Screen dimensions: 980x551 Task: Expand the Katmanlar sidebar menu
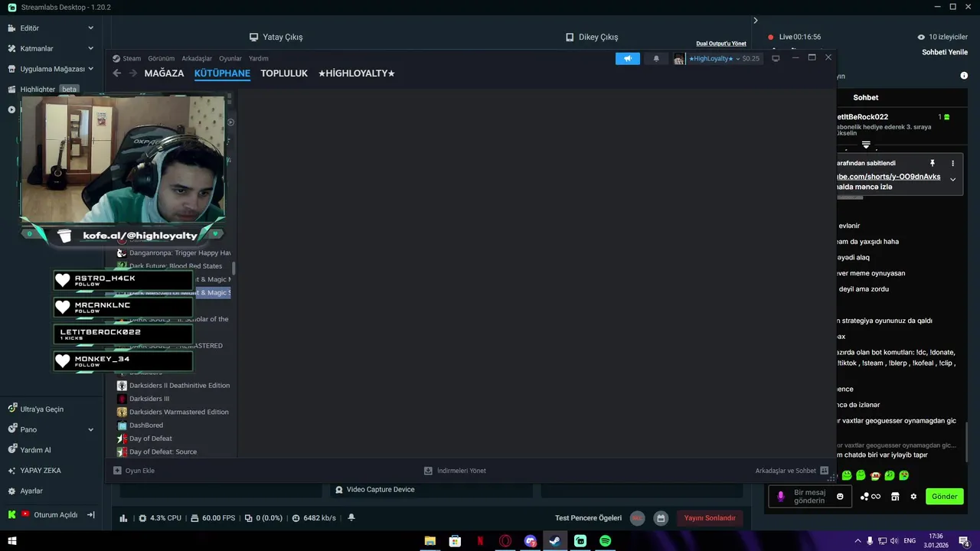click(90, 48)
